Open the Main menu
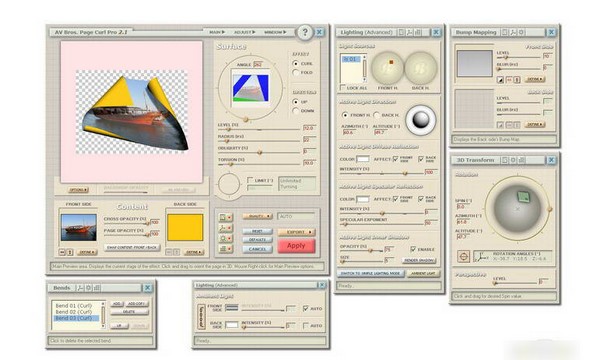600x360 pixels. [217, 32]
